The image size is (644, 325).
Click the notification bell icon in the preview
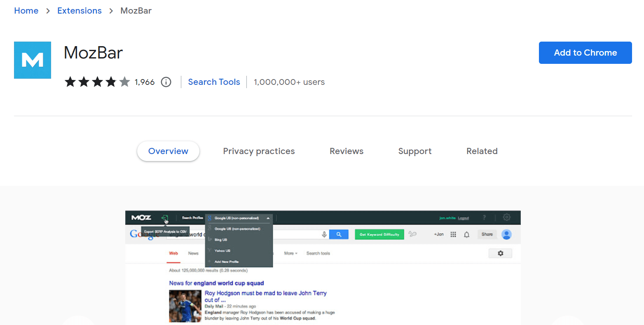point(466,234)
